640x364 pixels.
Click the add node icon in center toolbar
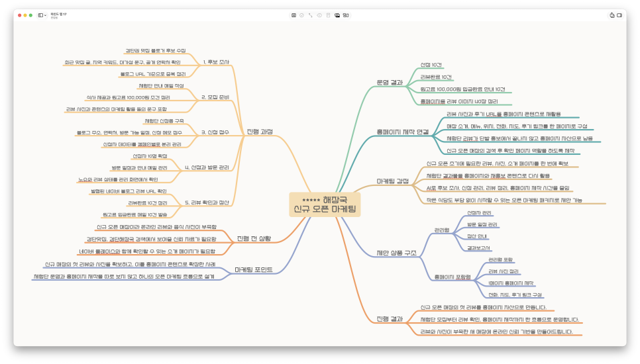(293, 15)
